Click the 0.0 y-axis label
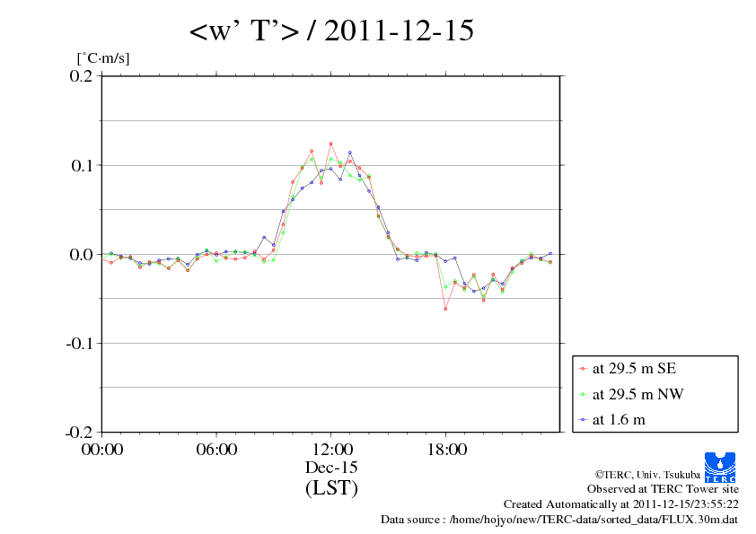Image resolution: width=756 pixels, height=534 pixels. (x=81, y=255)
